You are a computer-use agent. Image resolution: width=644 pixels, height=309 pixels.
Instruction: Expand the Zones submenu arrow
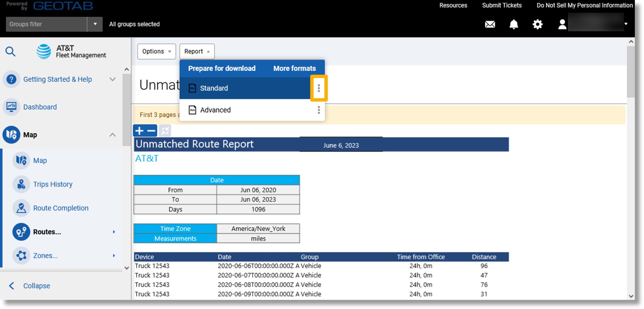[x=114, y=256]
